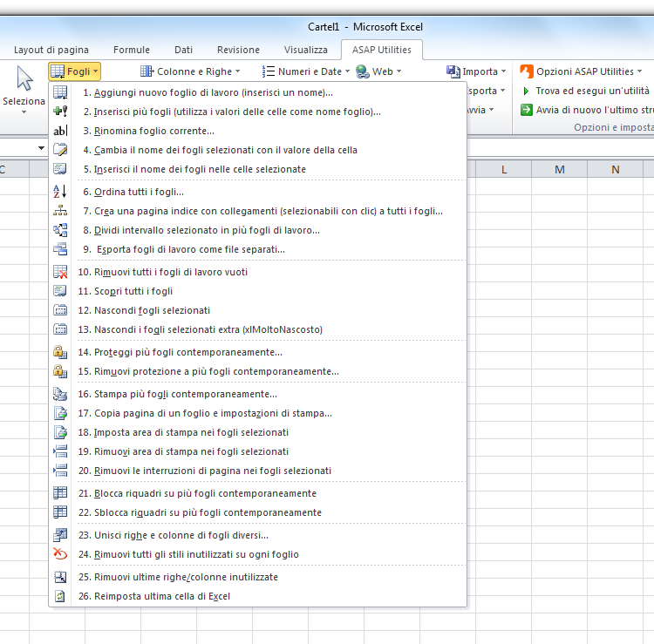Click the export worksheets as files icon
Image resolution: width=654 pixels, height=644 pixels.
coord(60,249)
